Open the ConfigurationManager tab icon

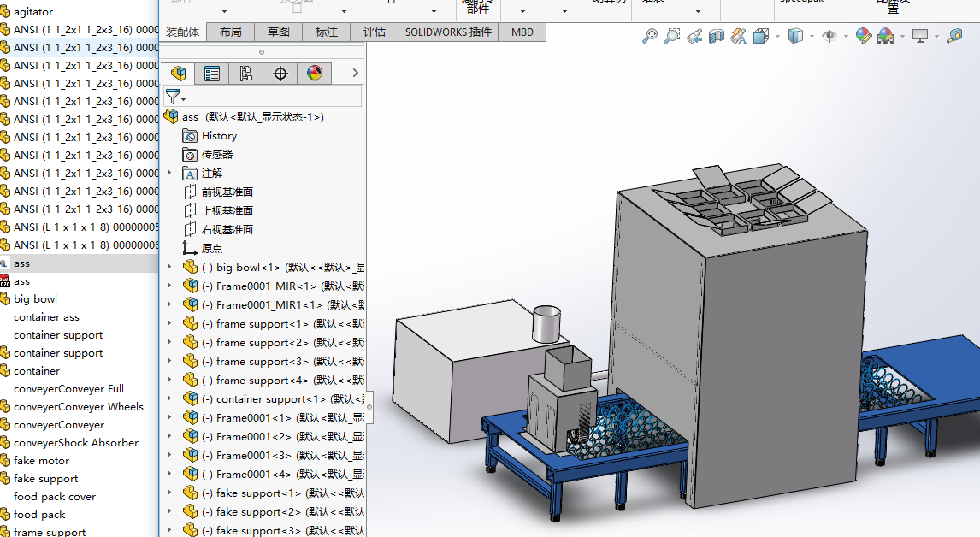click(246, 74)
